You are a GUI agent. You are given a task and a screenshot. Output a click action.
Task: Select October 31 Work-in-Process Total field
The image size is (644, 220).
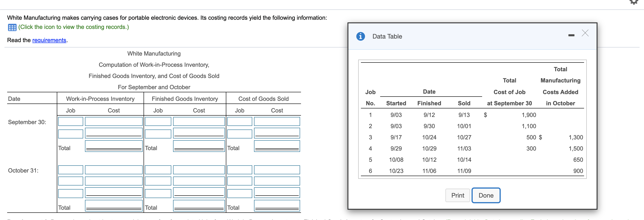[114, 205]
